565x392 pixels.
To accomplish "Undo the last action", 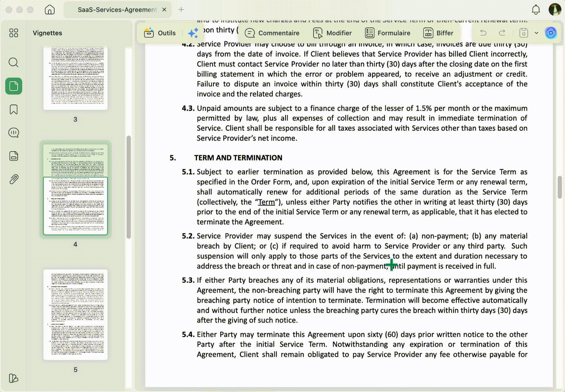I will pos(483,33).
